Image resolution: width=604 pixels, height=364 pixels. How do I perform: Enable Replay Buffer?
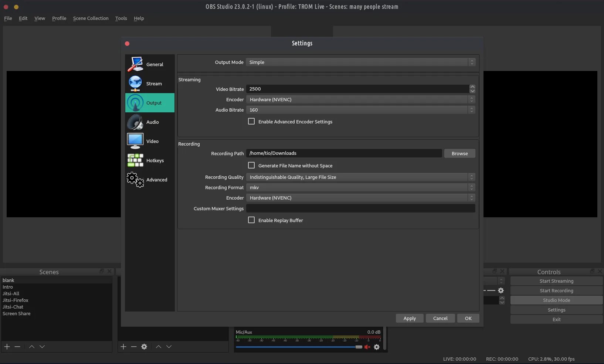pos(251,220)
